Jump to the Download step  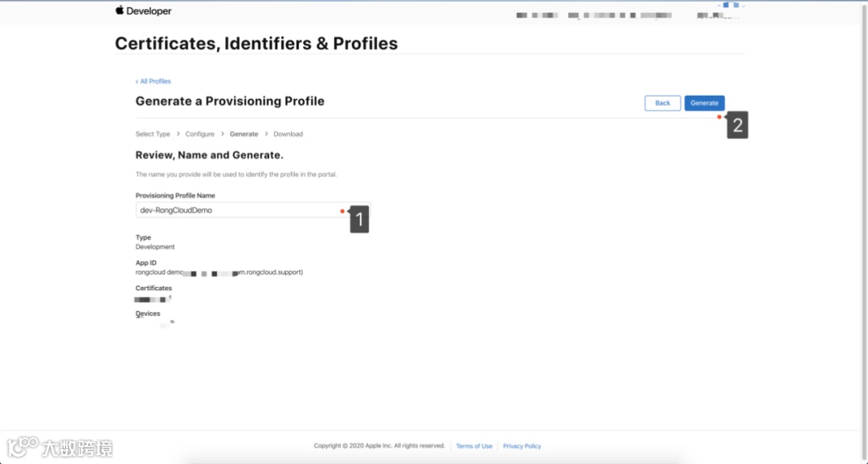click(x=288, y=134)
